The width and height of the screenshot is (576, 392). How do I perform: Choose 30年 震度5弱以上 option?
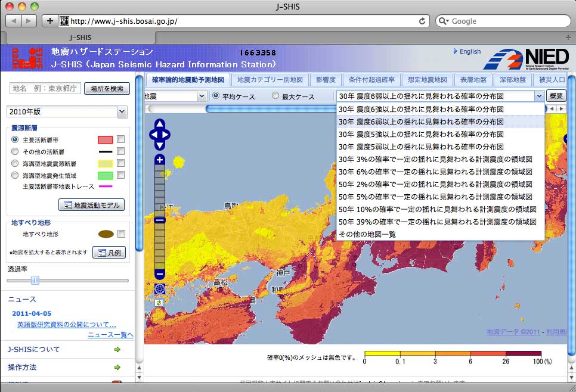pos(440,147)
